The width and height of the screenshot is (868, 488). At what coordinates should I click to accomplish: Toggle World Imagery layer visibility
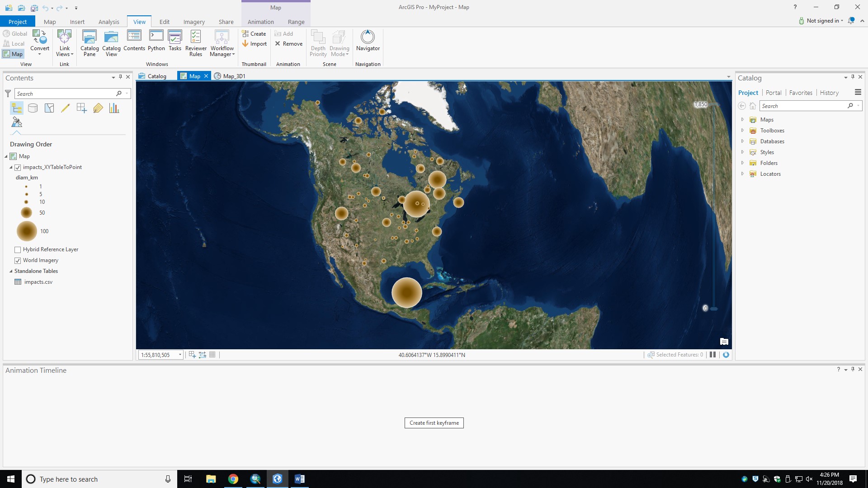pos(18,260)
